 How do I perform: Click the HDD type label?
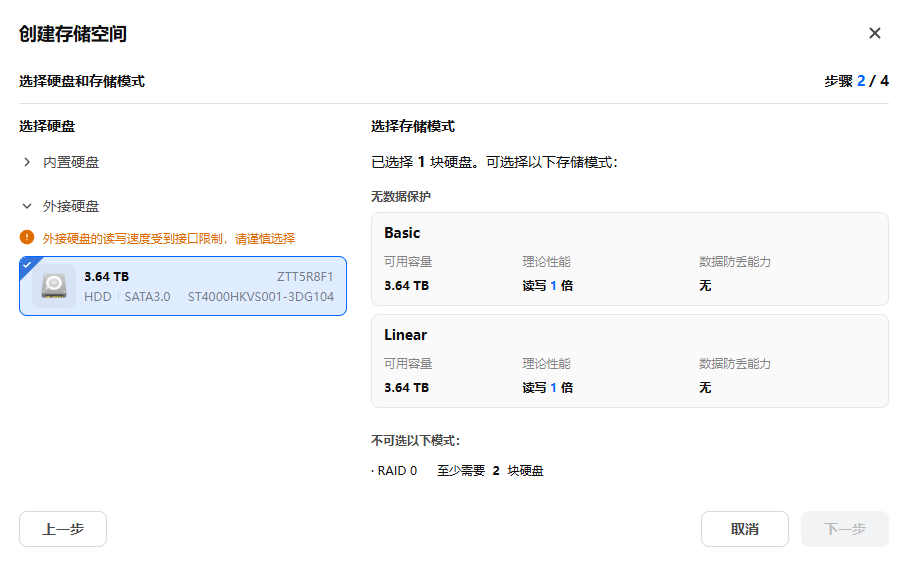coord(98,297)
